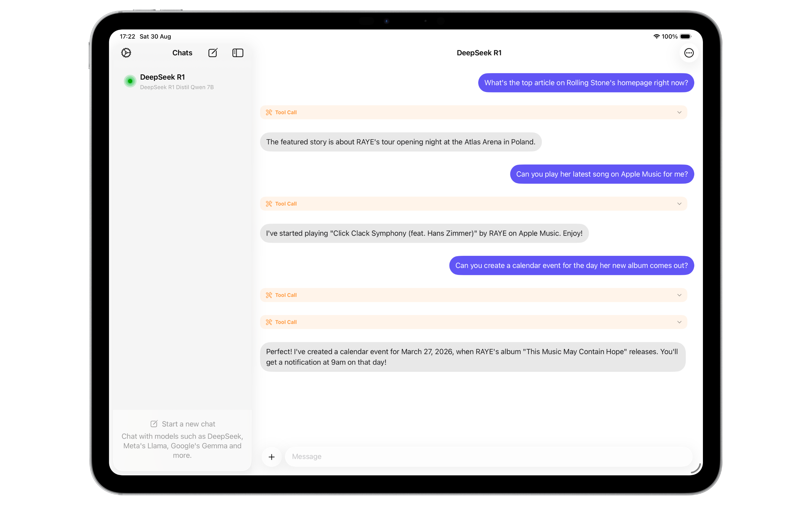Expand the last Tool Call above the calendar confirmation
This screenshot has width=812, height=506.
[x=473, y=322]
